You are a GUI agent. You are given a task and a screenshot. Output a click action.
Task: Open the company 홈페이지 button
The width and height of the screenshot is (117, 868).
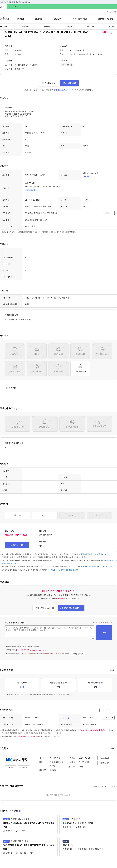(x=105, y=758)
